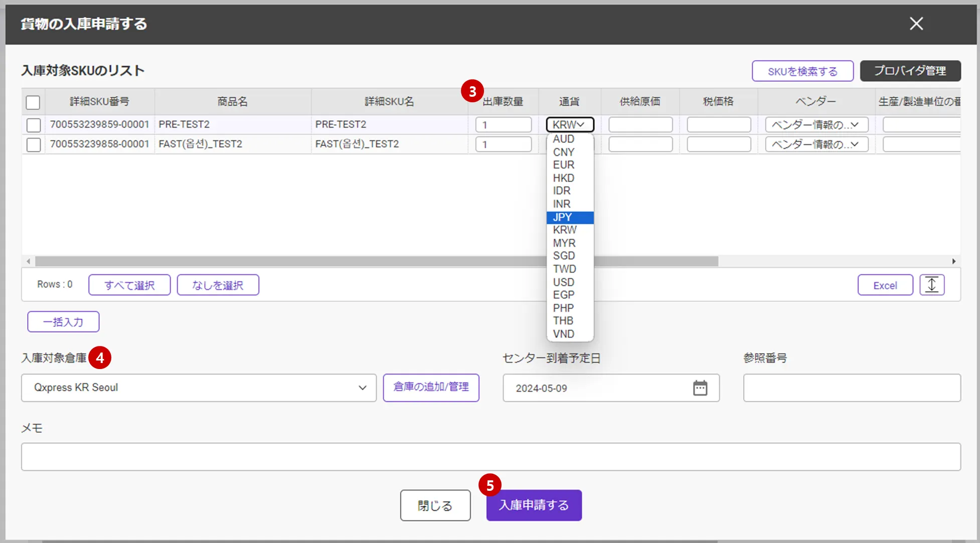The height and width of the screenshot is (543, 980).
Task: Click the row height expand icon button
Action: (x=931, y=285)
